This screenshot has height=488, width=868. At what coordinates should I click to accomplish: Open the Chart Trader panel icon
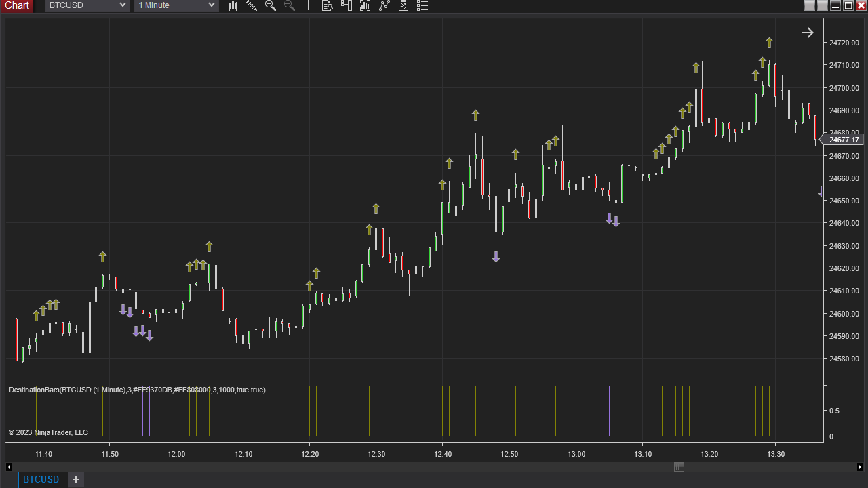pyautogui.click(x=347, y=5)
